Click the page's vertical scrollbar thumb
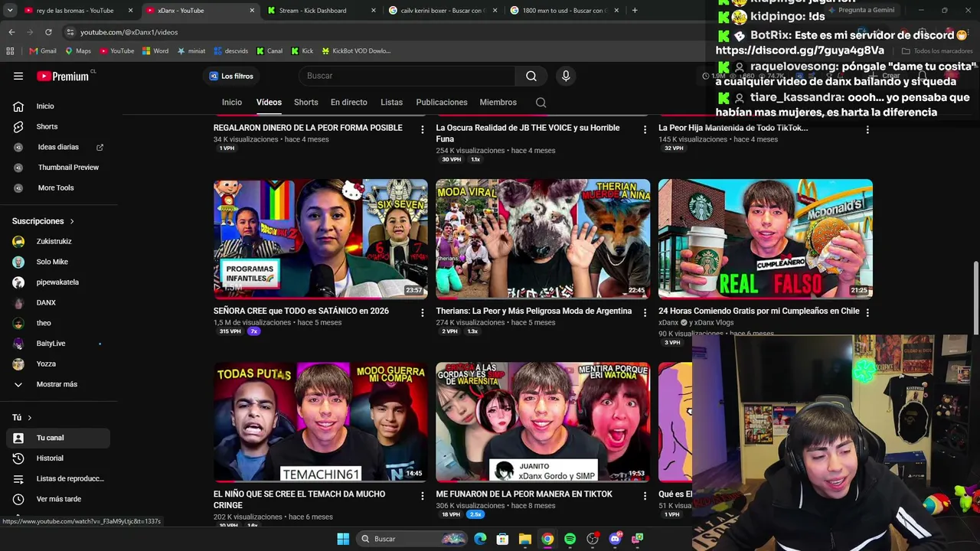 pyautogui.click(x=975, y=298)
